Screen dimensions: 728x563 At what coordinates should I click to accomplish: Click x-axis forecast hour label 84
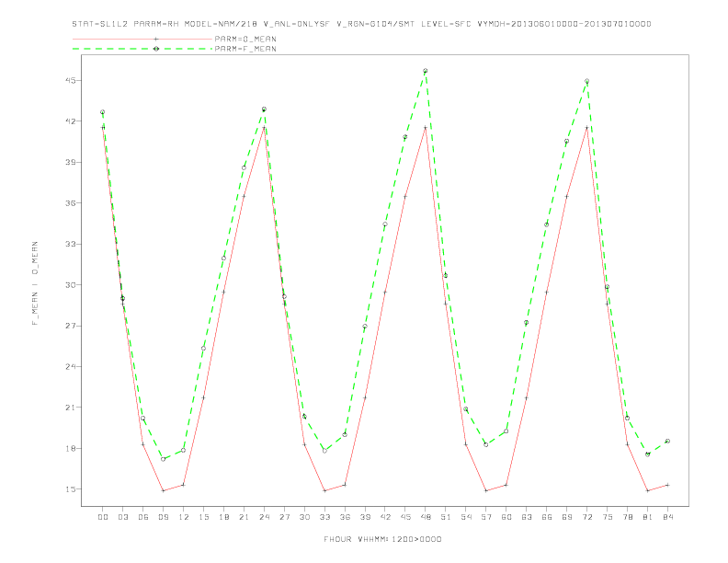(x=667, y=517)
